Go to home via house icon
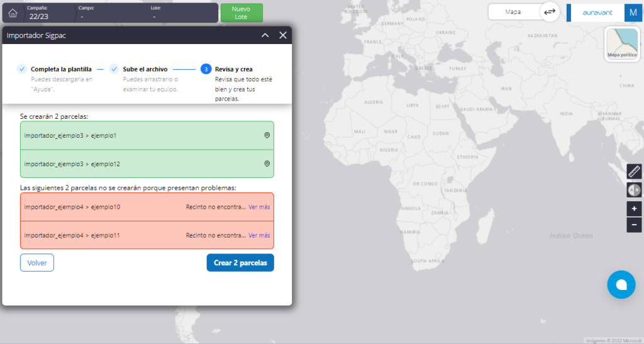644x344 pixels. click(13, 13)
